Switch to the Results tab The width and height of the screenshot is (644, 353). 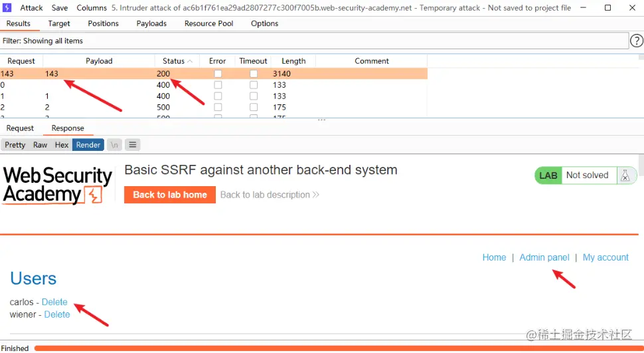click(x=19, y=23)
